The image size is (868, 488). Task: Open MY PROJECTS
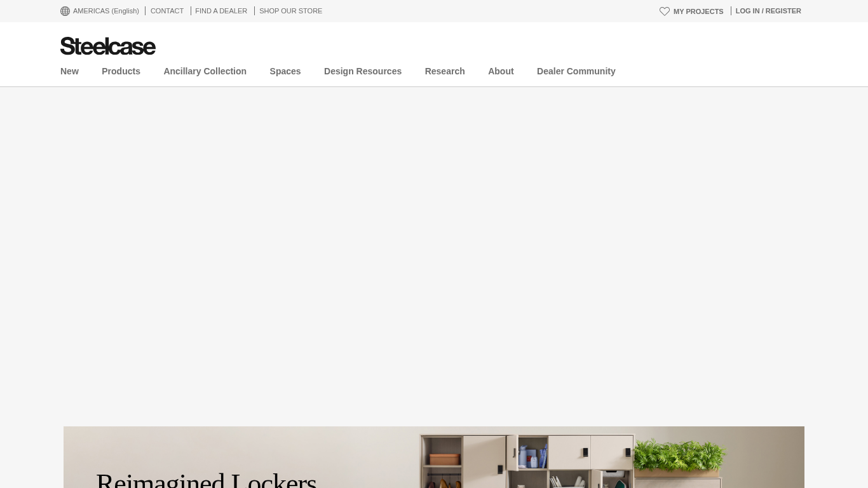[698, 11]
